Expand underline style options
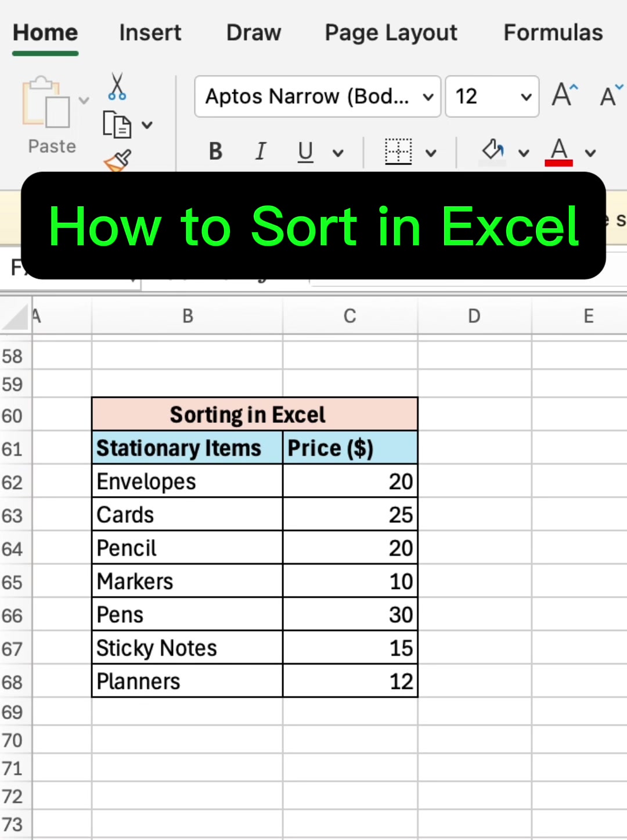The height and width of the screenshot is (840, 627). tap(338, 153)
